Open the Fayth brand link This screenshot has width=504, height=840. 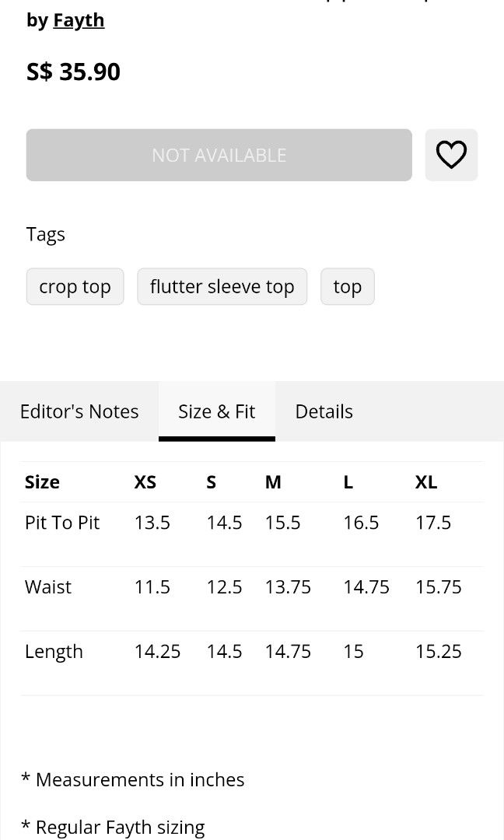coord(79,20)
